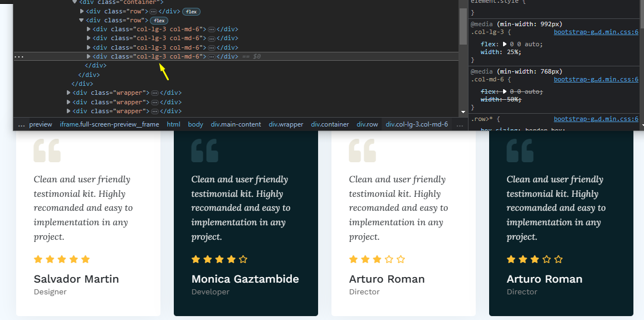The width and height of the screenshot is (644, 320).
Task: Open the stylesheet link for .col-md-6 rule
Action: [596, 79]
